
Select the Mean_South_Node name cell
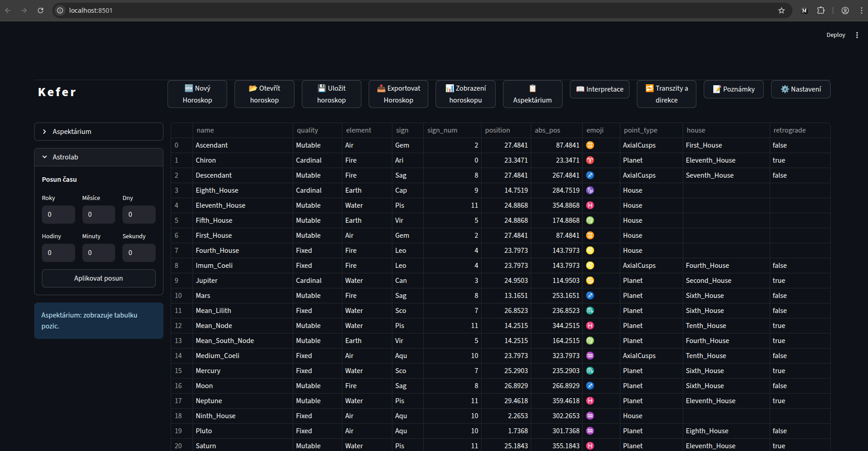(x=243, y=341)
